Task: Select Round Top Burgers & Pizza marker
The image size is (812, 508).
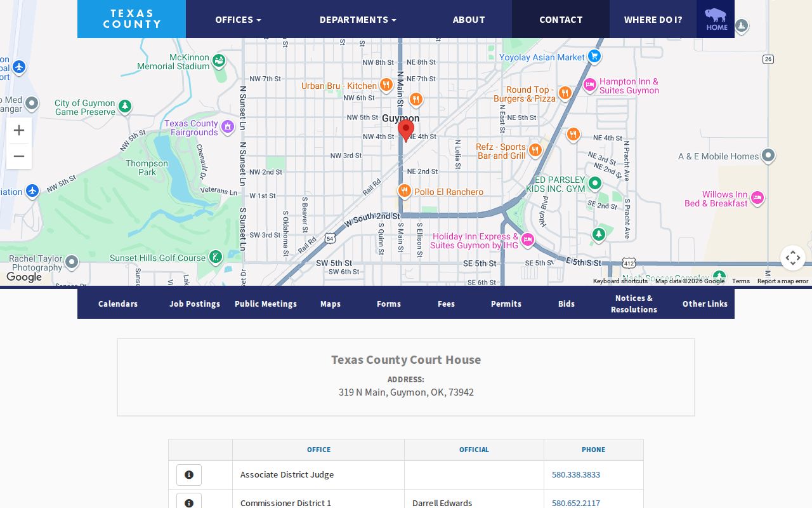Action: [565, 93]
